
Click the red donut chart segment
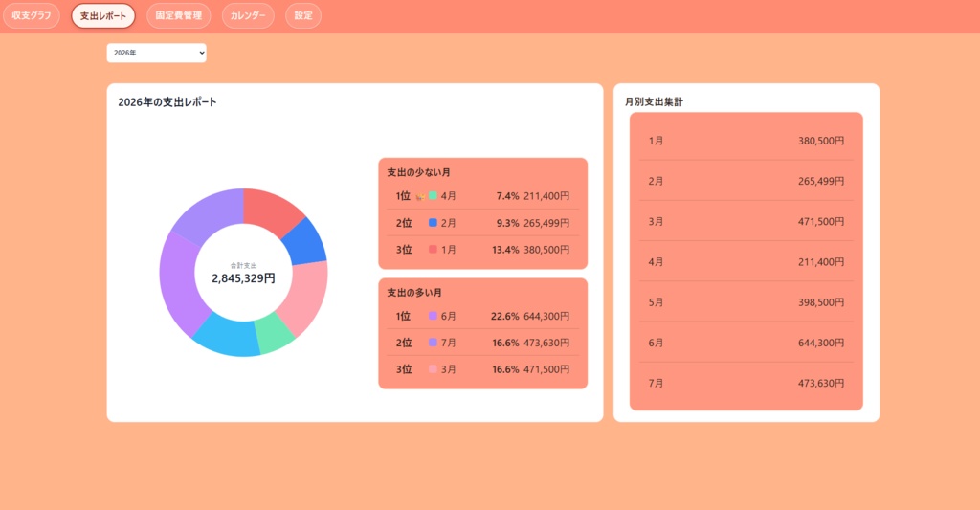271,209
